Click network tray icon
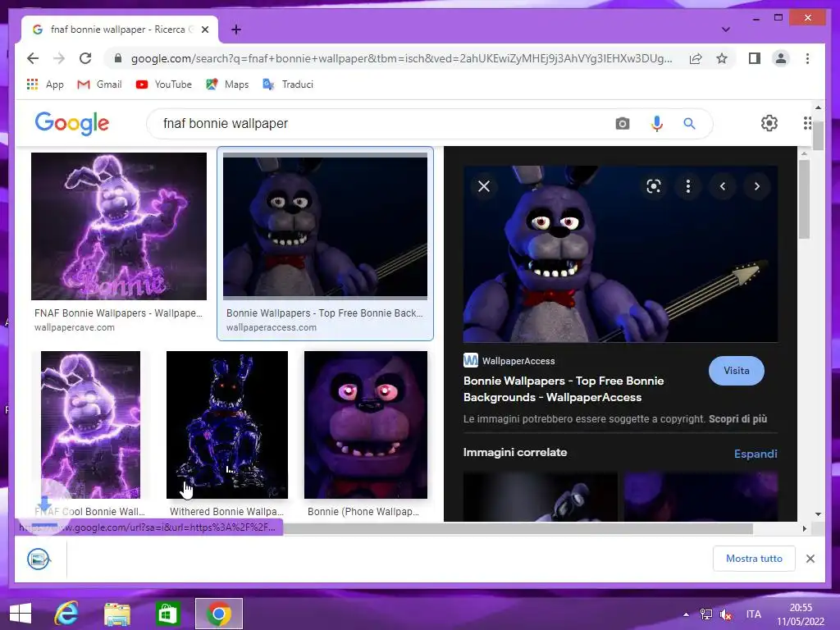 706,614
